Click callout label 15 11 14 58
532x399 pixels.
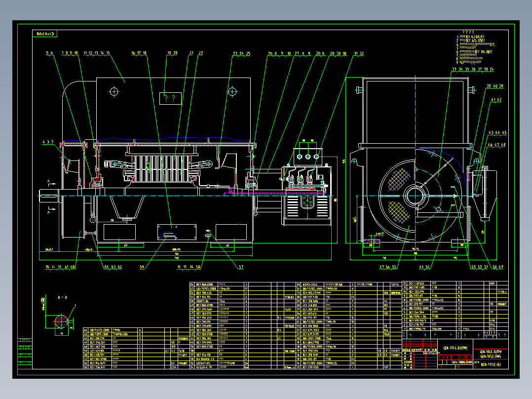tap(189, 267)
